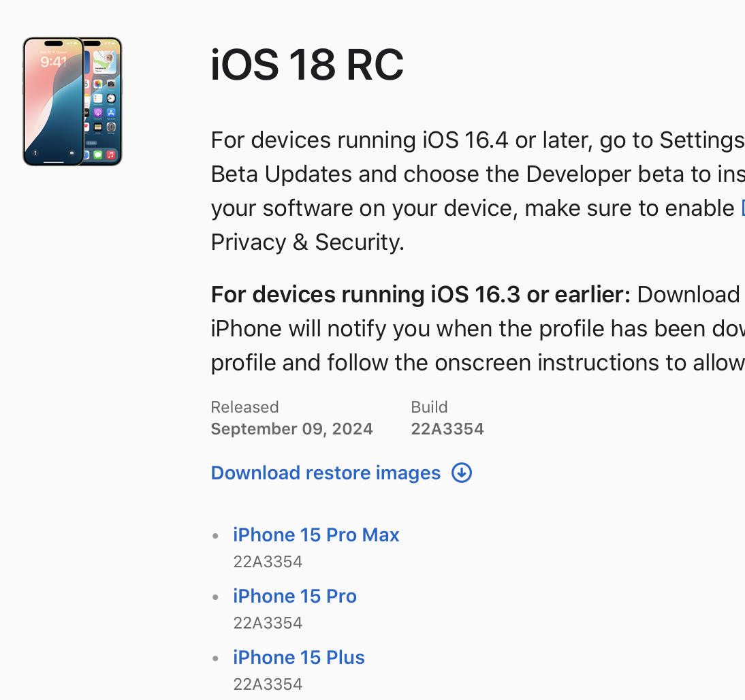
Task: Click the Build label
Action: 429,407
